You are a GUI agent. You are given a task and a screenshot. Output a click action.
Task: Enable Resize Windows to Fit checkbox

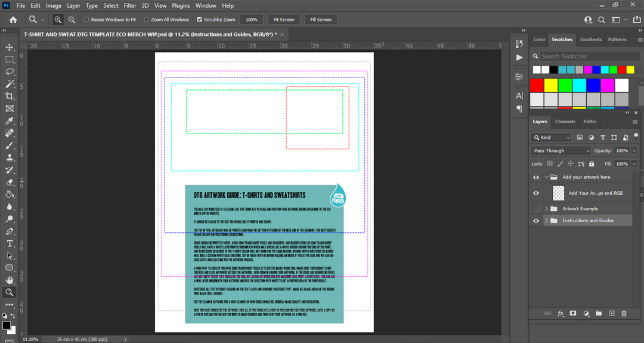[x=86, y=19]
